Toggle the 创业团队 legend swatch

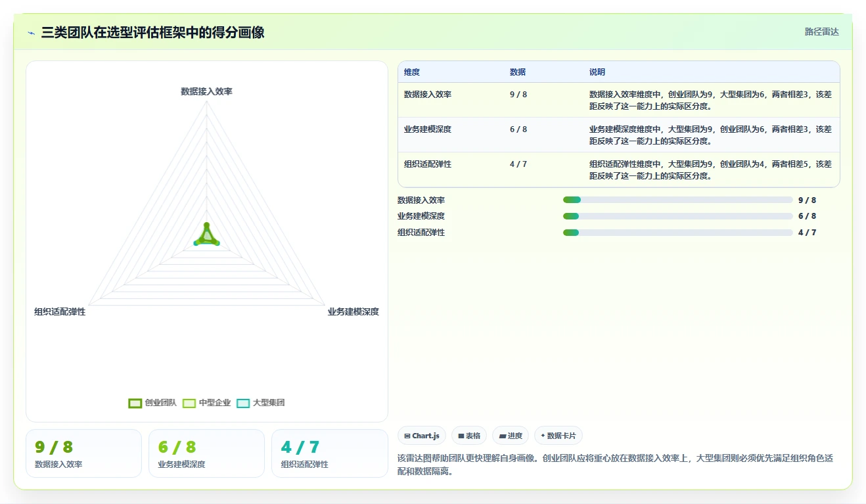(135, 403)
